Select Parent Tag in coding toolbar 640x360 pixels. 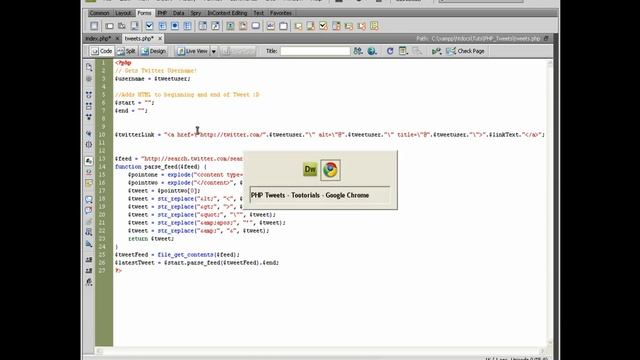point(89,133)
